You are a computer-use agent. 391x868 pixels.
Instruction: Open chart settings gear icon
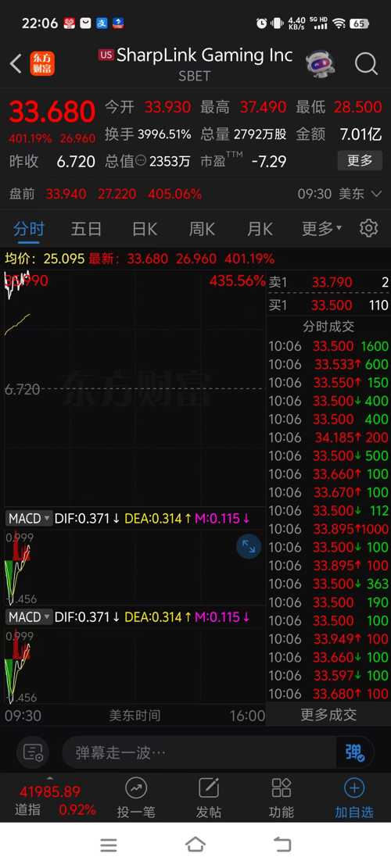(x=368, y=228)
